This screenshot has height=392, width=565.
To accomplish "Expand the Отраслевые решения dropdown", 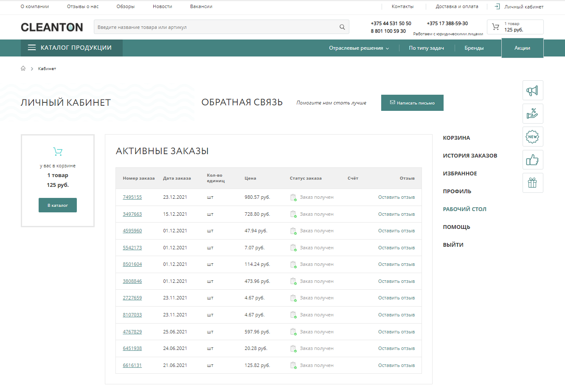I will pos(359,48).
